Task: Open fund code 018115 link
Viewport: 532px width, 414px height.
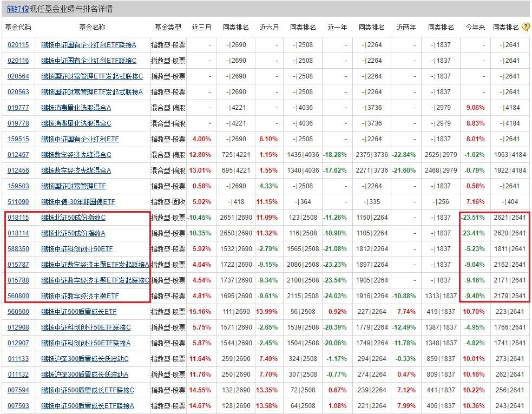Action: pos(18,218)
